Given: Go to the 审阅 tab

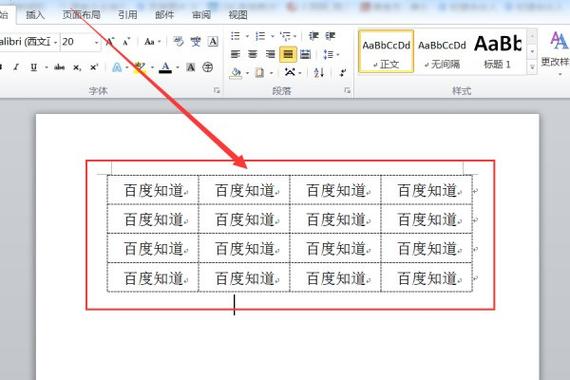Looking at the screenshot, I should pos(201,15).
